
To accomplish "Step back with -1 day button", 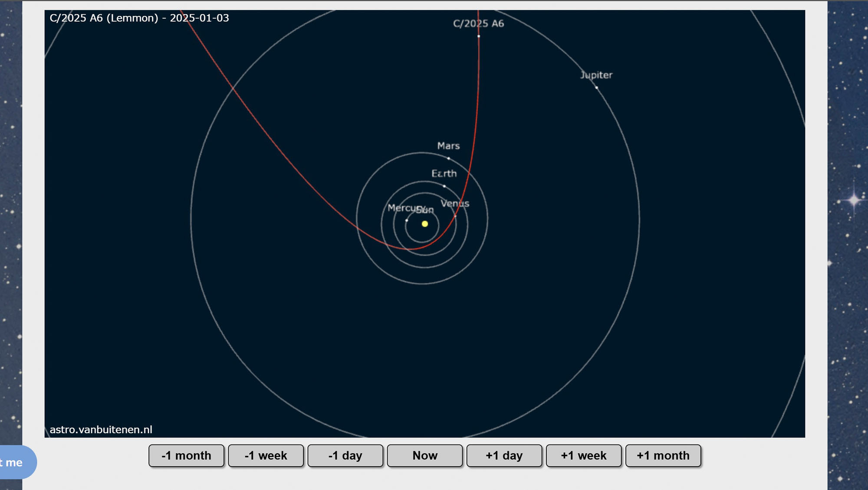I will tap(345, 455).
